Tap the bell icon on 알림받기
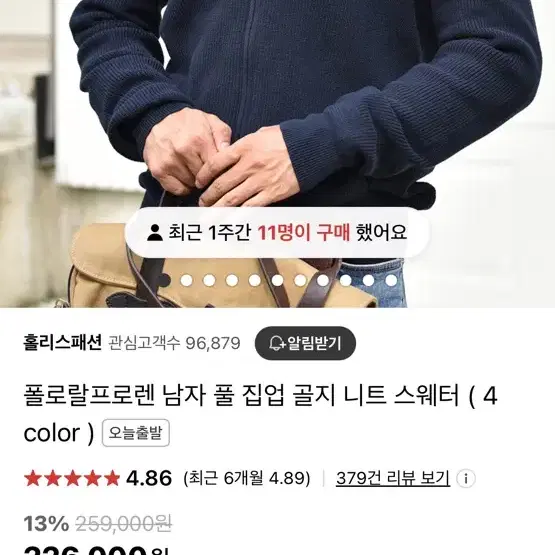Image resolution: width=555 pixels, height=555 pixels. point(277,343)
